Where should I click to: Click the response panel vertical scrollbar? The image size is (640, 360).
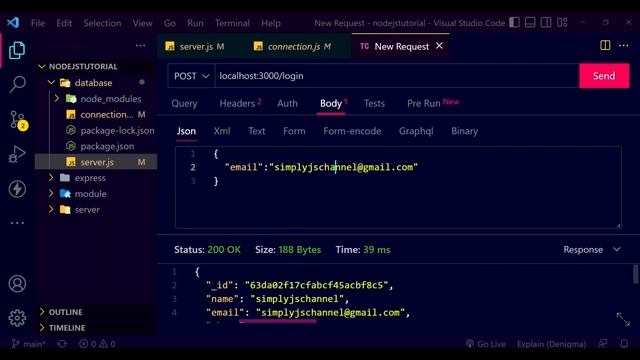point(636,274)
